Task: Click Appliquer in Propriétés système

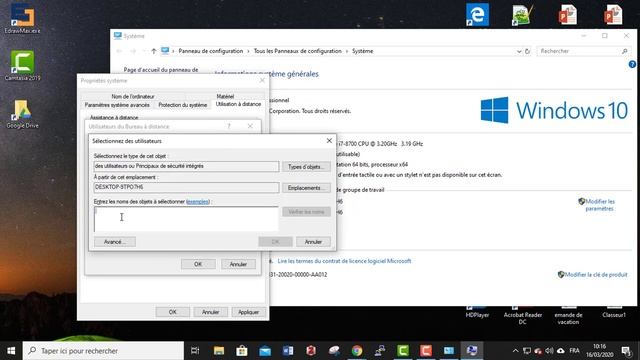Action: coord(248,312)
